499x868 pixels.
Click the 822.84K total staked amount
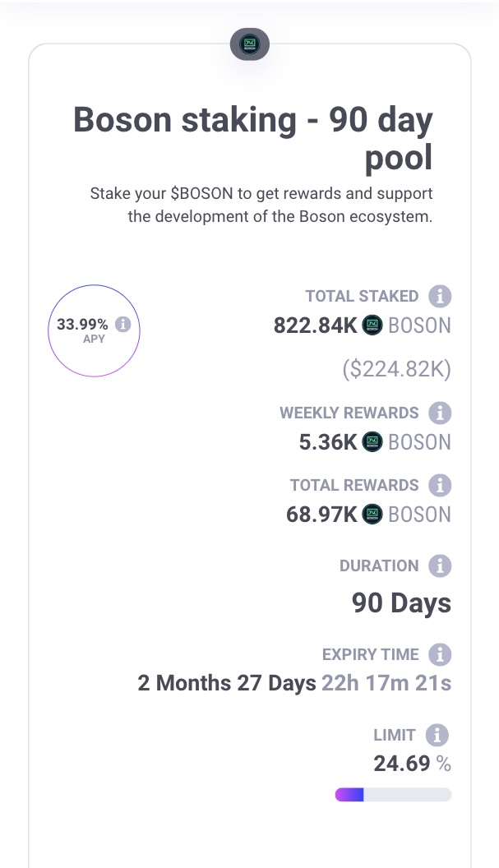(316, 325)
